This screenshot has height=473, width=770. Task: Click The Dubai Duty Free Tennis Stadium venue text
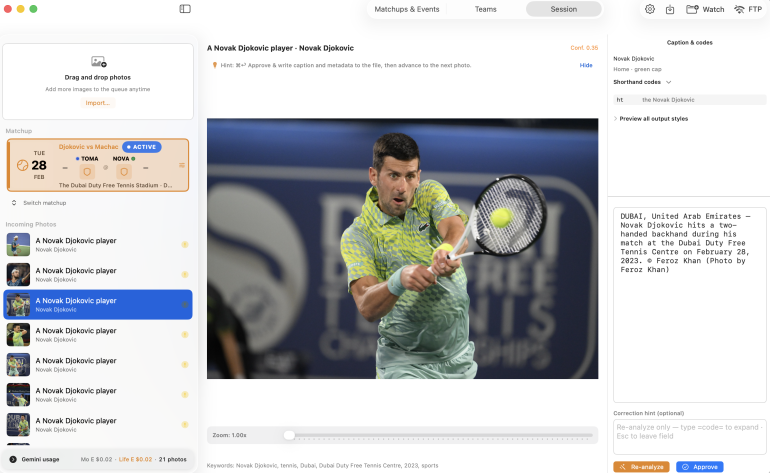[x=115, y=185]
